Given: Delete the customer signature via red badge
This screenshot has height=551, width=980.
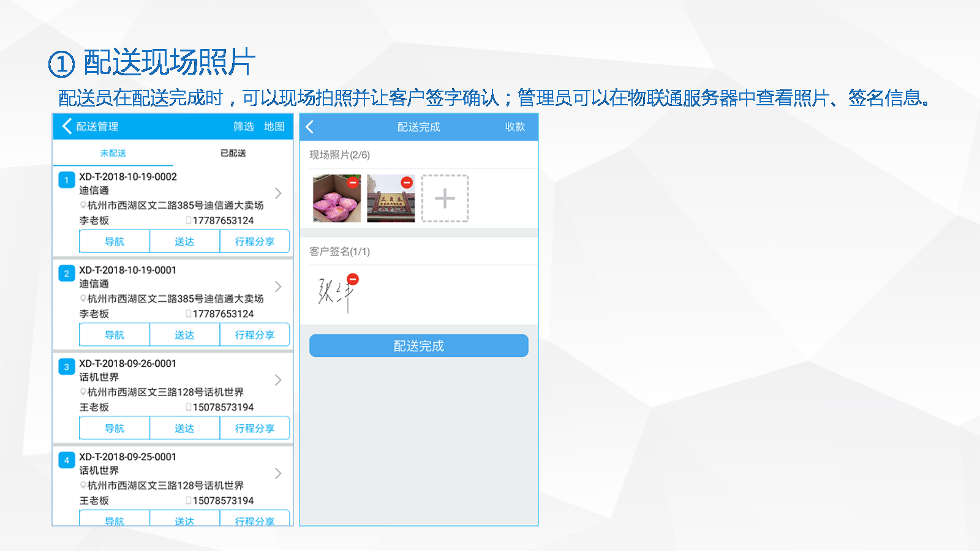Looking at the screenshot, I should click(x=353, y=280).
